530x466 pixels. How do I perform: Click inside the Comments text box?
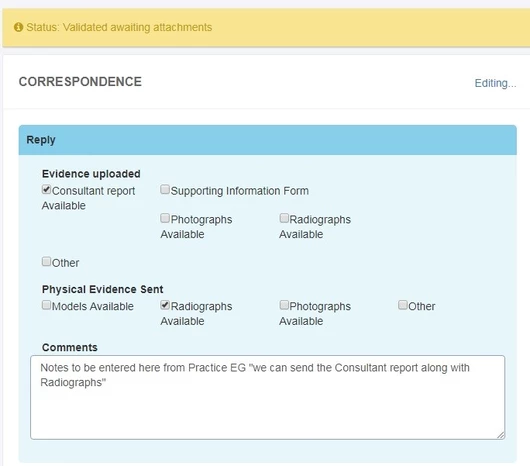[x=268, y=397]
